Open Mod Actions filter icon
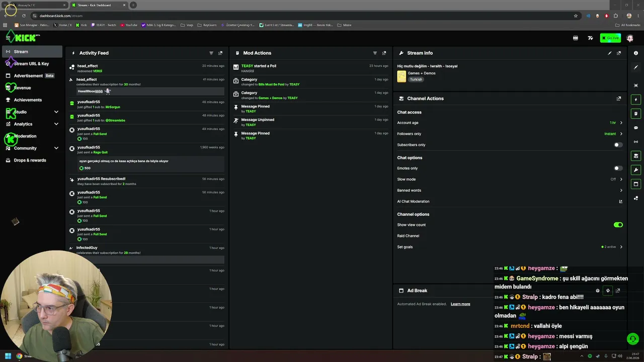The width and height of the screenshot is (644, 362). coord(375,53)
